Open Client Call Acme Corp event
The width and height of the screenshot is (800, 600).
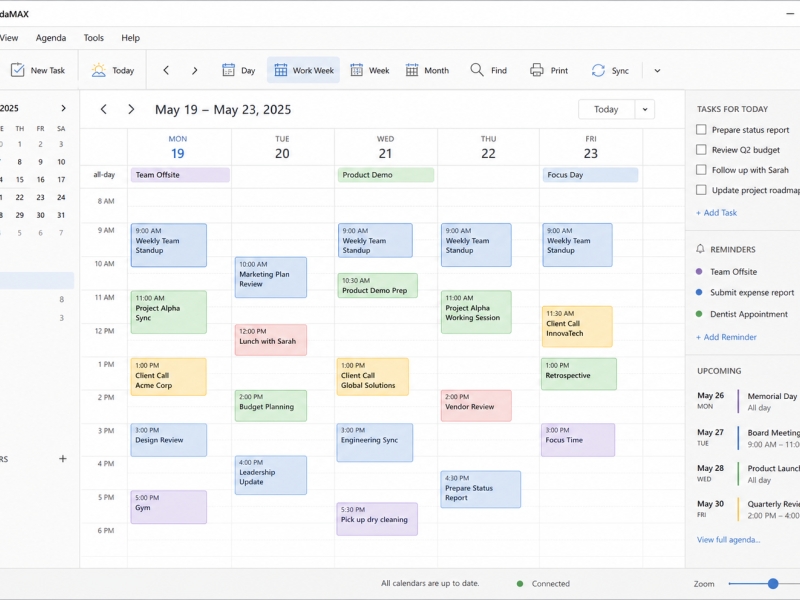(169, 377)
